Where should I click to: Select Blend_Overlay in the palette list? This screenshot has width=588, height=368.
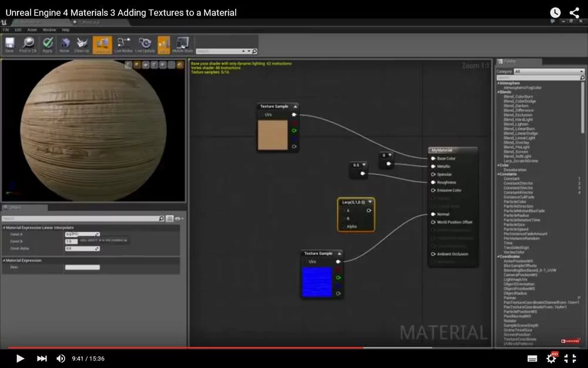(x=515, y=142)
